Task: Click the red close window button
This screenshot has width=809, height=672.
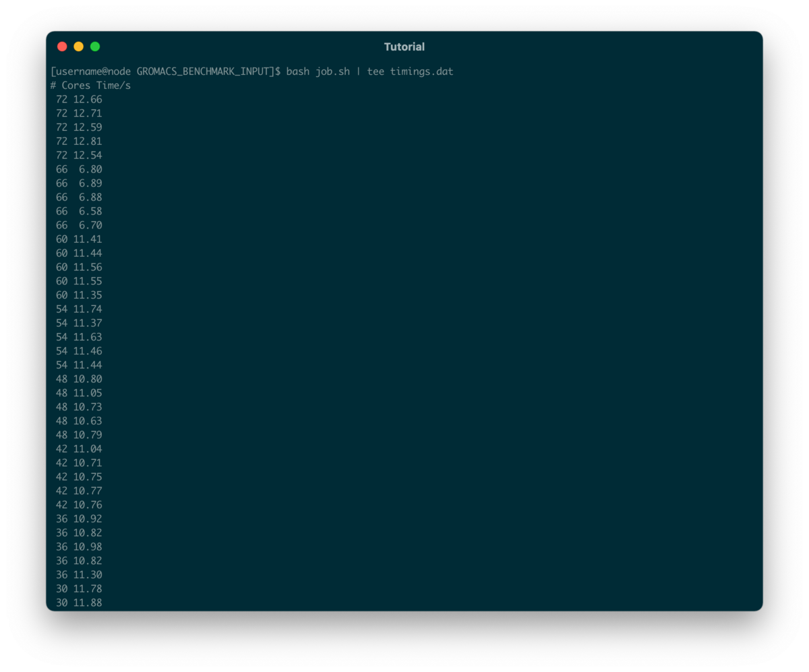Action: click(x=62, y=47)
